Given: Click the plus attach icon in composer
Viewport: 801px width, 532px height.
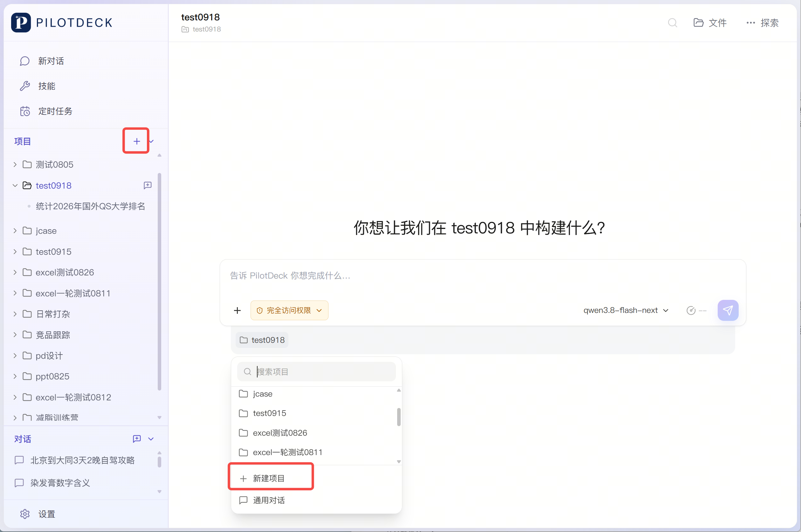Looking at the screenshot, I should (x=237, y=310).
